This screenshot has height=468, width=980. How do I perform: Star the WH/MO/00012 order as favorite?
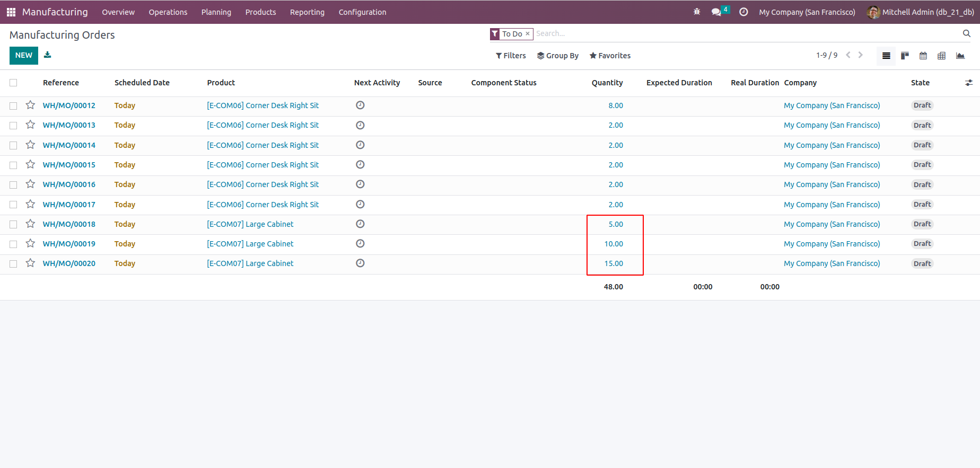30,105
